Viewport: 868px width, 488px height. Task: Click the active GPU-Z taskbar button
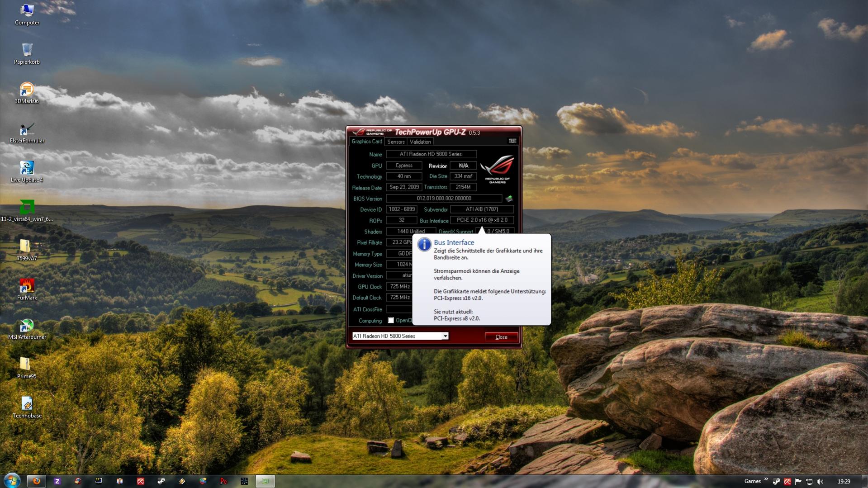click(x=266, y=481)
